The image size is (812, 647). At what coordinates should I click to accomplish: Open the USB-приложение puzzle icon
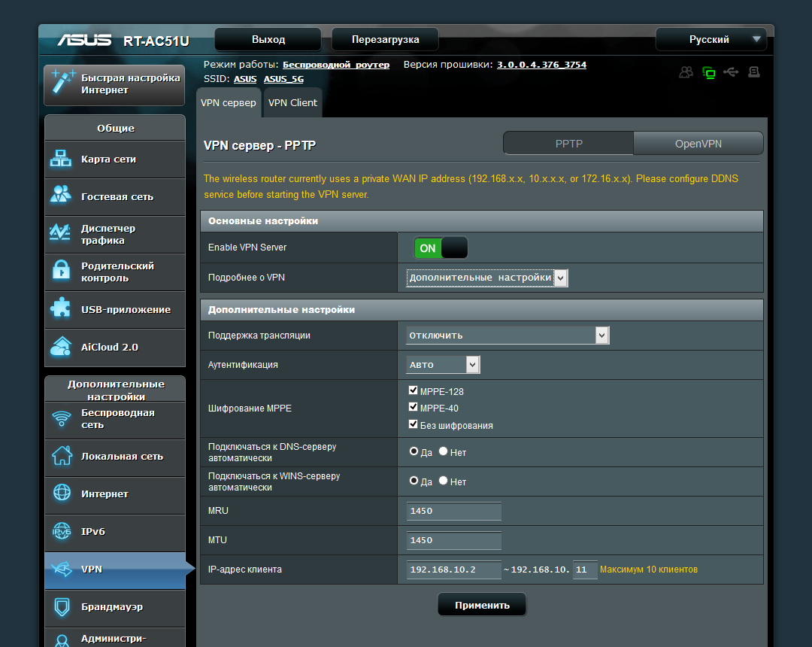click(x=61, y=308)
